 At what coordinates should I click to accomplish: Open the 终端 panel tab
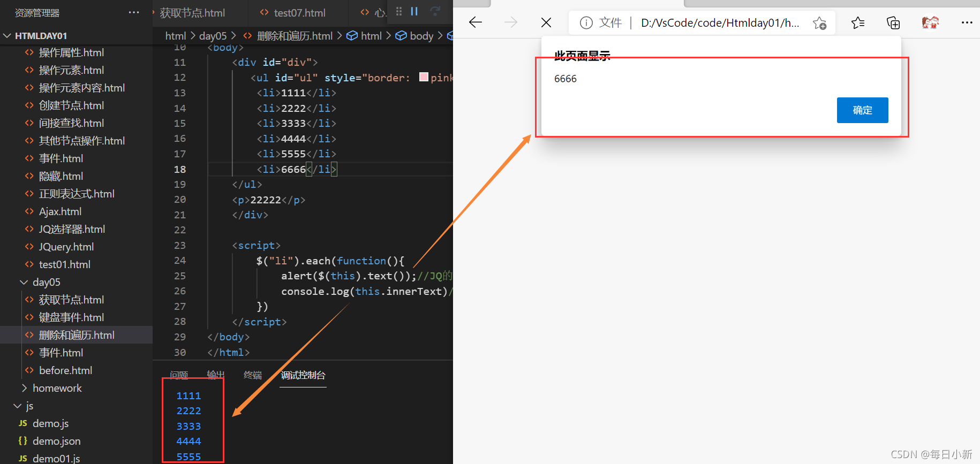[253, 375]
